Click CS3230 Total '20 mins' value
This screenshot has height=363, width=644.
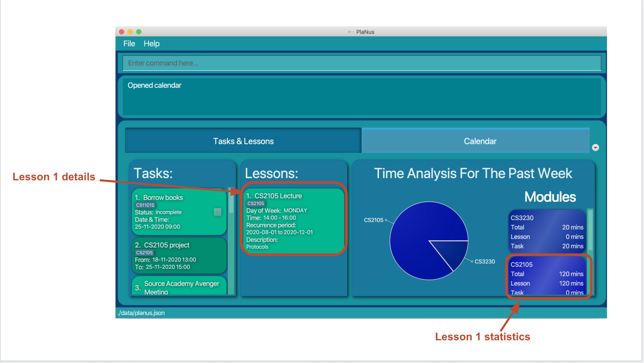[573, 227]
